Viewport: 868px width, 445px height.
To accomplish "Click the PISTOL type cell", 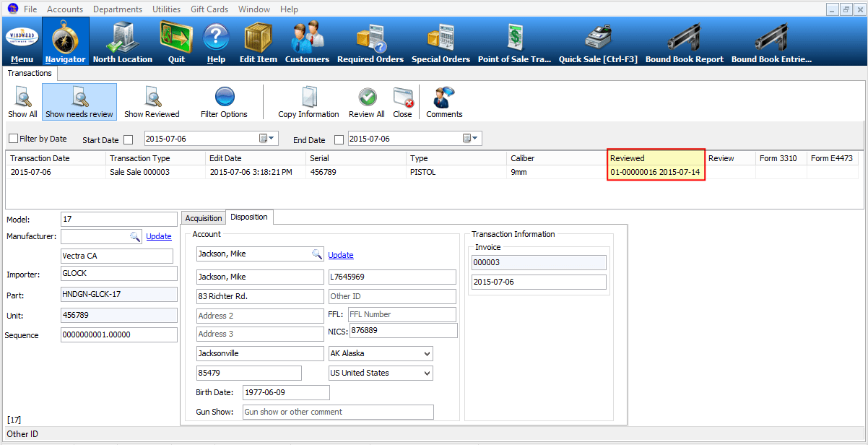I will [x=457, y=173].
